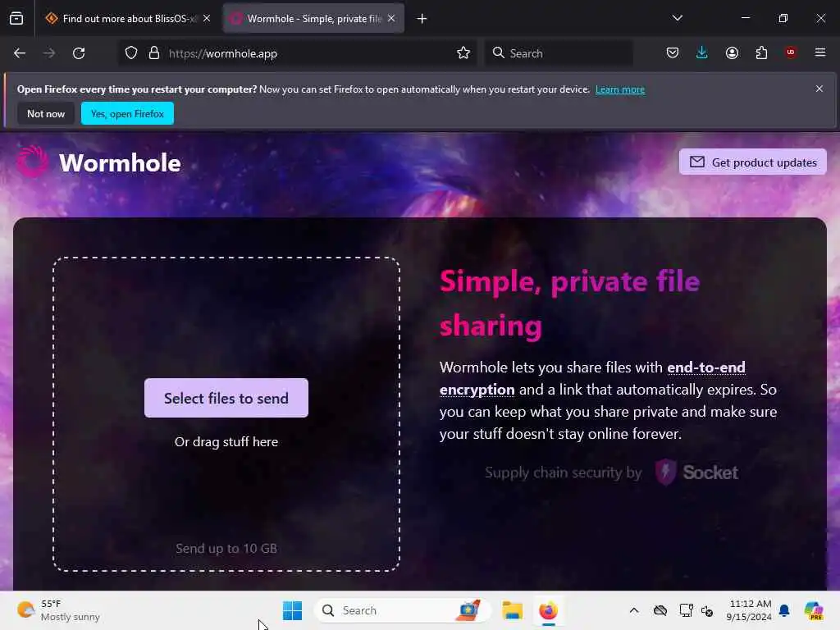Click Select files to send

click(226, 398)
